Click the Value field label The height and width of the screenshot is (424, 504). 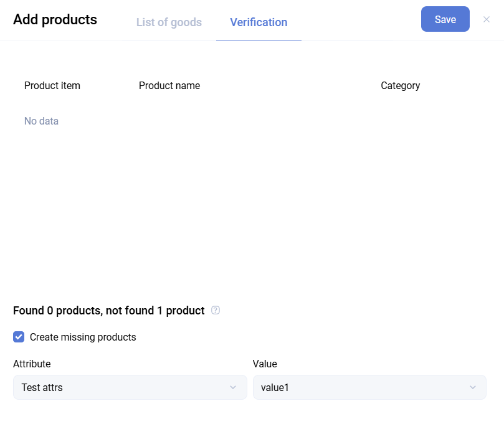[265, 364]
